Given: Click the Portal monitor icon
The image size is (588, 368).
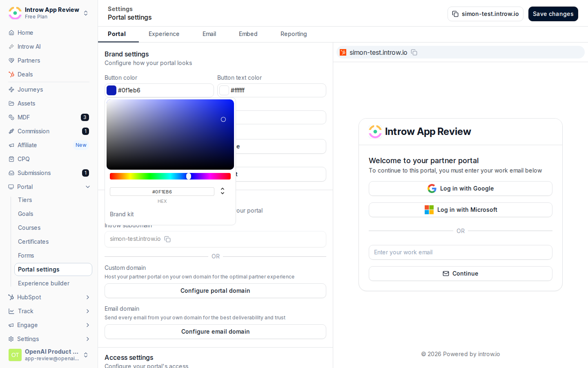Looking at the screenshot, I should (x=11, y=187).
